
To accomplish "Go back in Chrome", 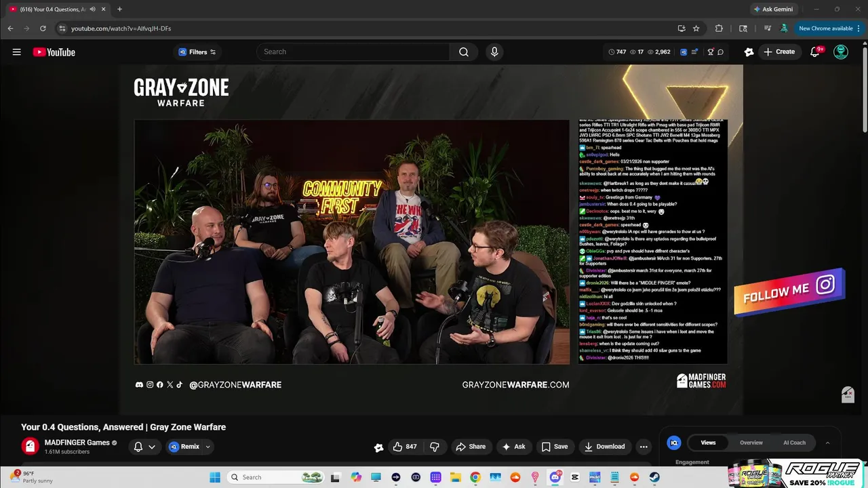I will coord(10,28).
